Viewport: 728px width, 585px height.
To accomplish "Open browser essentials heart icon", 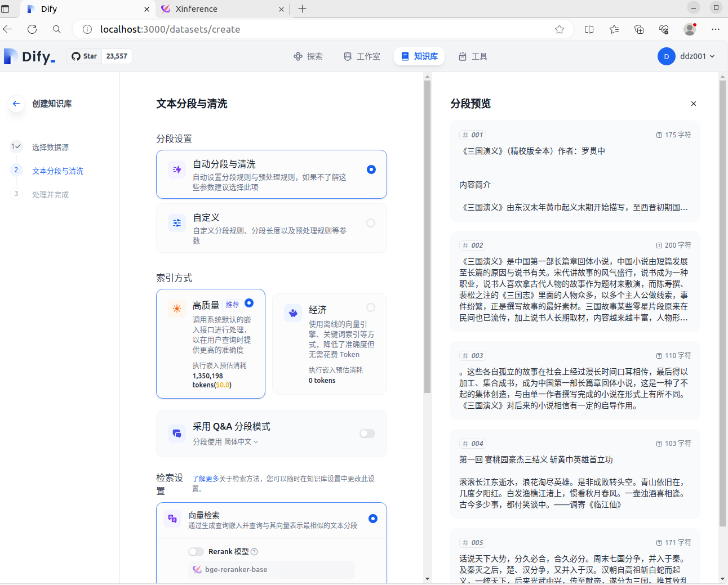I will [x=664, y=29].
